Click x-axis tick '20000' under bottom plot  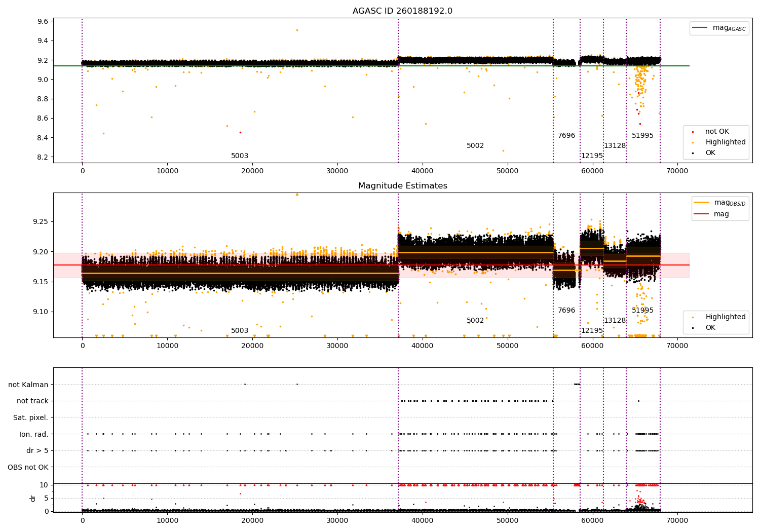pos(252,520)
